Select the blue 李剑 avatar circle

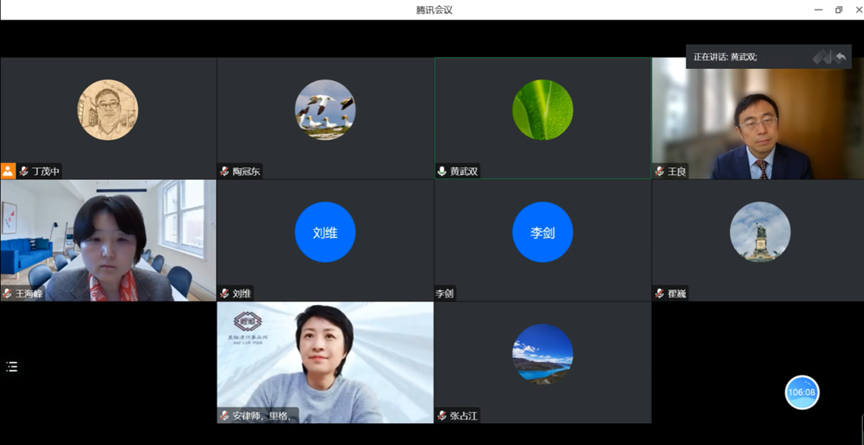[x=542, y=232]
